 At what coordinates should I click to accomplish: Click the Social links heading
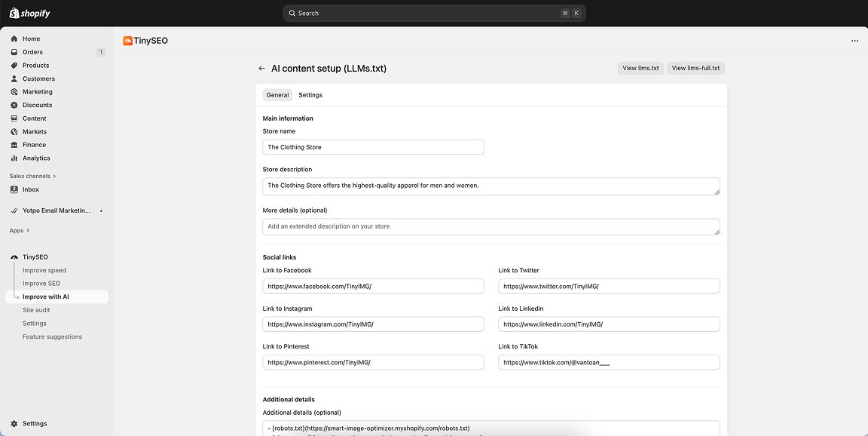pos(280,258)
